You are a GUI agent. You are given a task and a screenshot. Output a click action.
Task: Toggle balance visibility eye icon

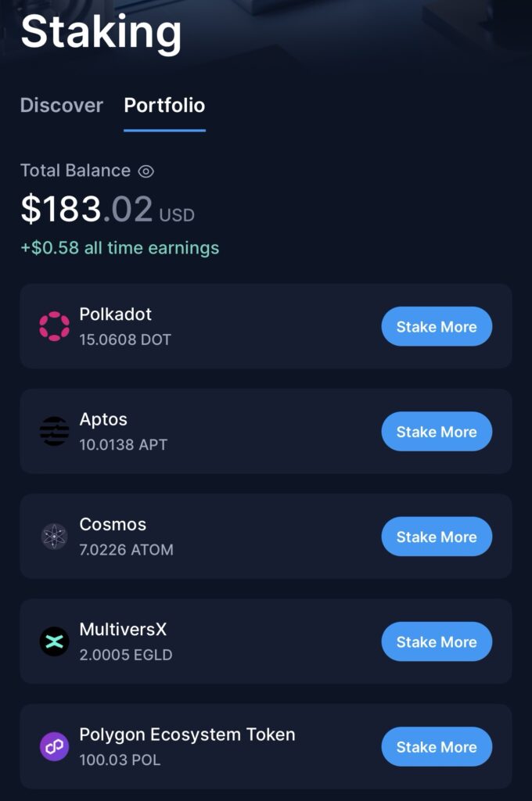(146, 171)
